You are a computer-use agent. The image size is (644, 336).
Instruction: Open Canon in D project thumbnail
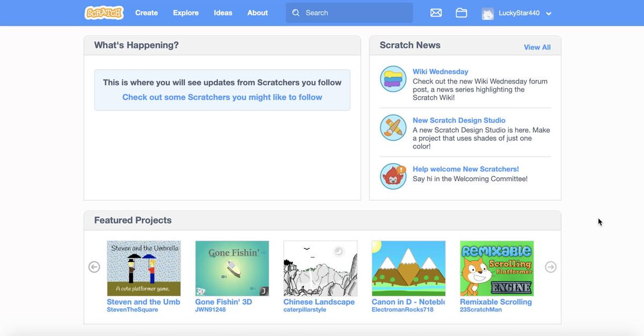(x=408, y=268)
